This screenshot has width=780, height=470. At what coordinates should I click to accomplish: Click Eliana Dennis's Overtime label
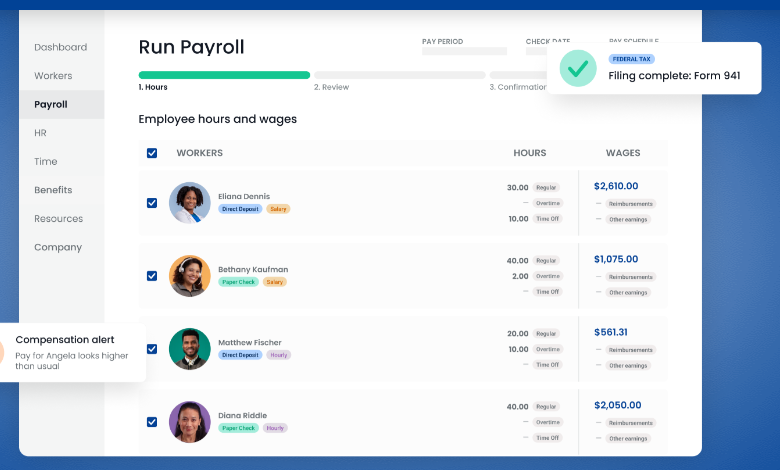[x=548, y=203]
